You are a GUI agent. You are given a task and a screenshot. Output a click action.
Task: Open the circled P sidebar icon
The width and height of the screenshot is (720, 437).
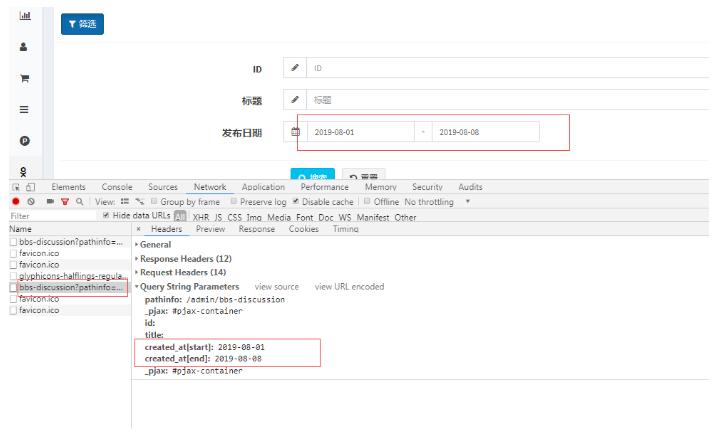pos(24,140)
